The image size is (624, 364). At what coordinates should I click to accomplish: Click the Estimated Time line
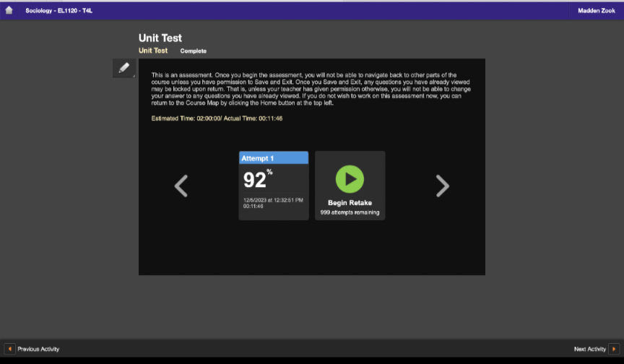pyautogui.click(x=217, y=118)
